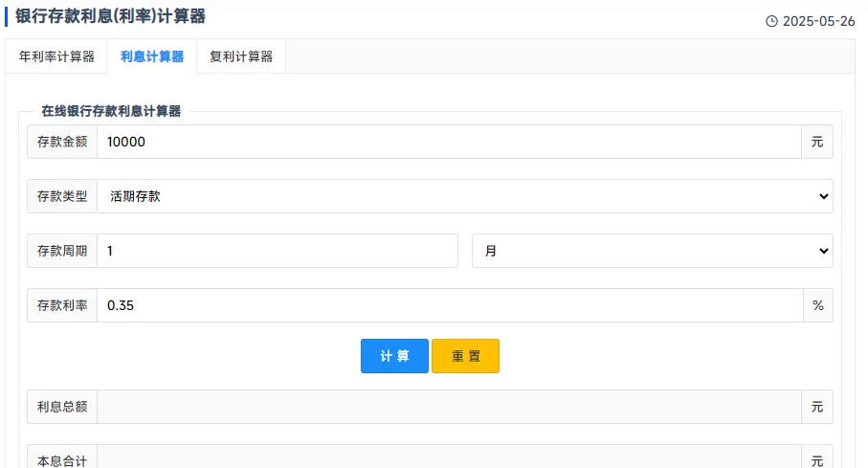The height and width of the screenshot is (468, 868).
Task: Click the 本息合计 result field
Action: point(448,458)
